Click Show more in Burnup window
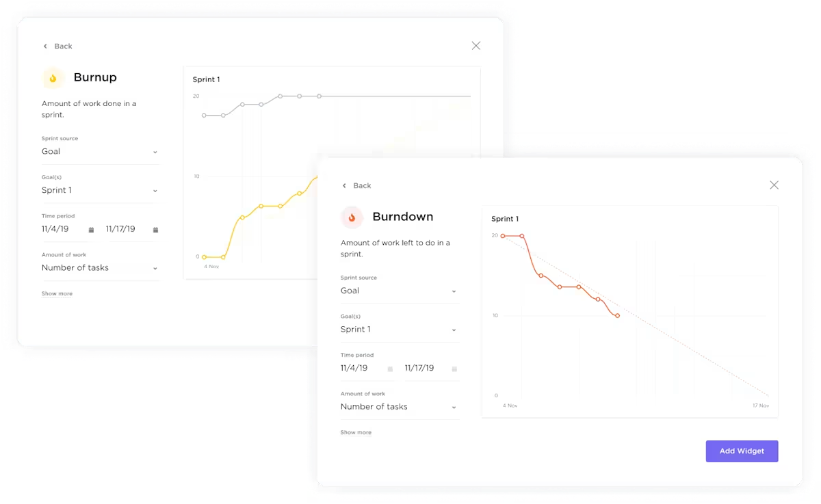Viewport: 821px width, 504px height. pos(57,293)
